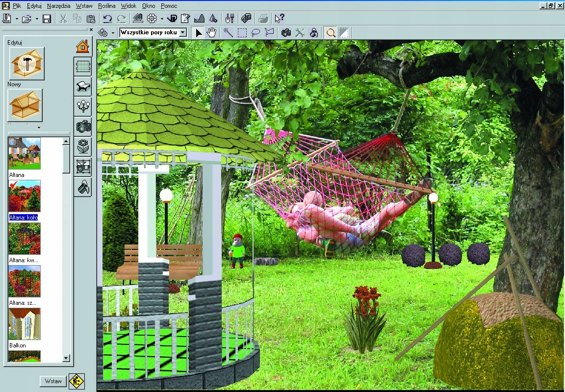Image resolution: width=565 pixels, height=392 pixels.
Task: Click the yellow worker sign icon
Action: tap(77, 381)
